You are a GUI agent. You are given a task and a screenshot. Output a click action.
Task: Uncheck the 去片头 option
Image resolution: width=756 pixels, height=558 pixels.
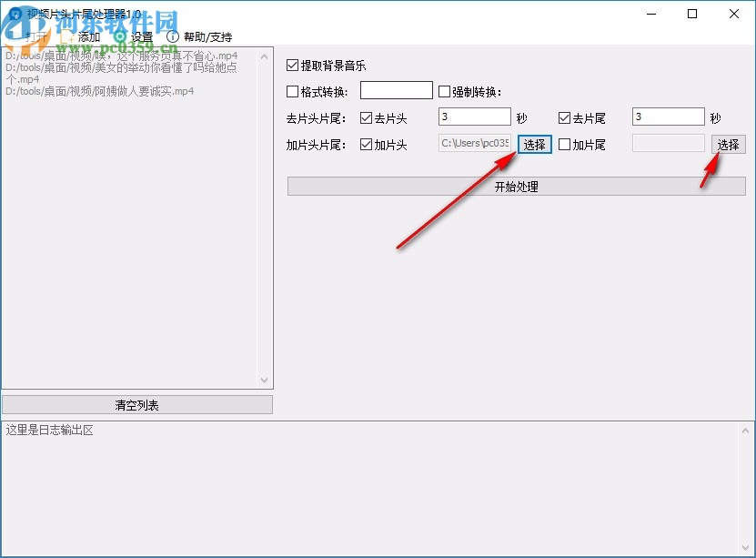pos(367,117)
